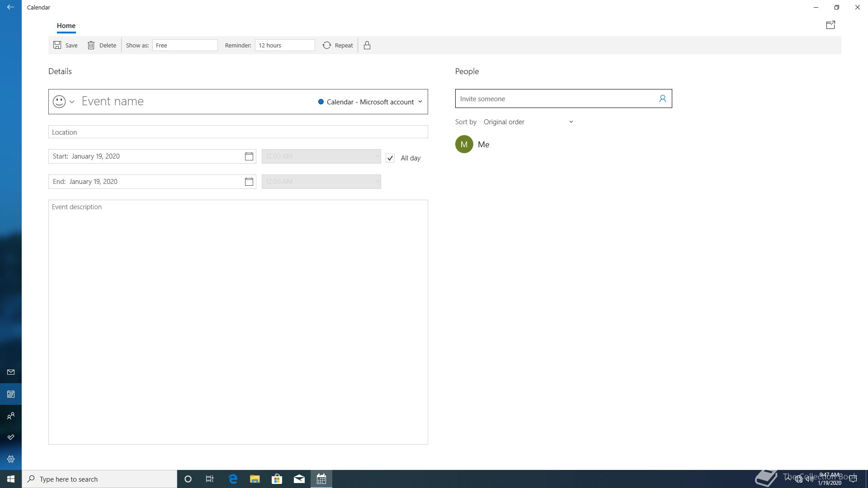Expand the emoji chevron next to smiley

point(72,102)
